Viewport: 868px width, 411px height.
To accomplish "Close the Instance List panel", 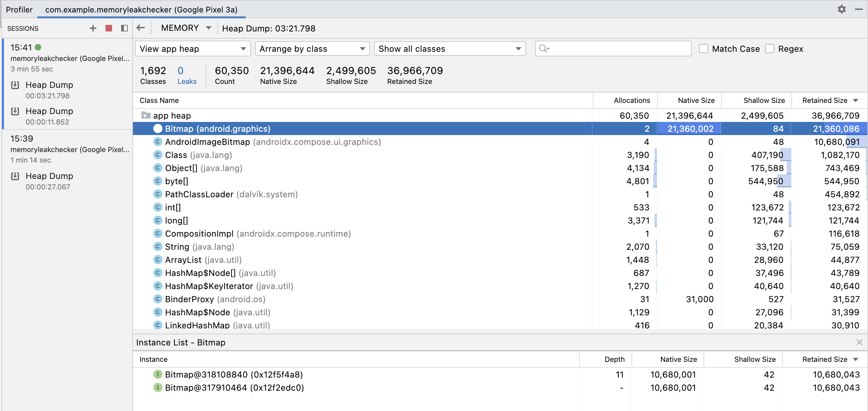I will pos(859,342).
